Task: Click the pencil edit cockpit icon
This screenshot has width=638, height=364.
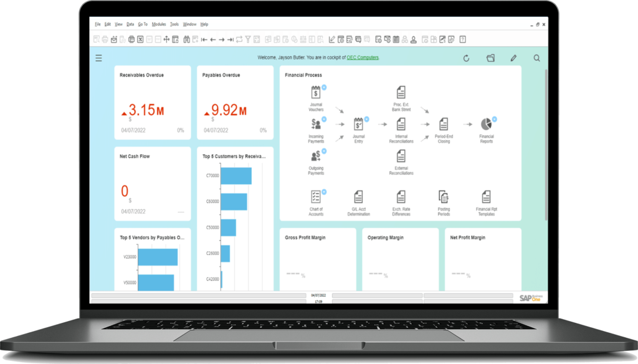Action: (513, 58)
